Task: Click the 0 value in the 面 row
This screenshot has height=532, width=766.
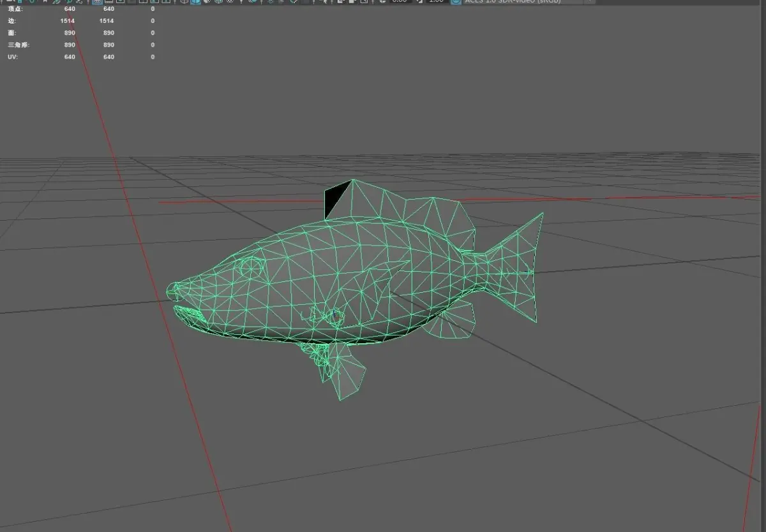Action: point(153,33)
